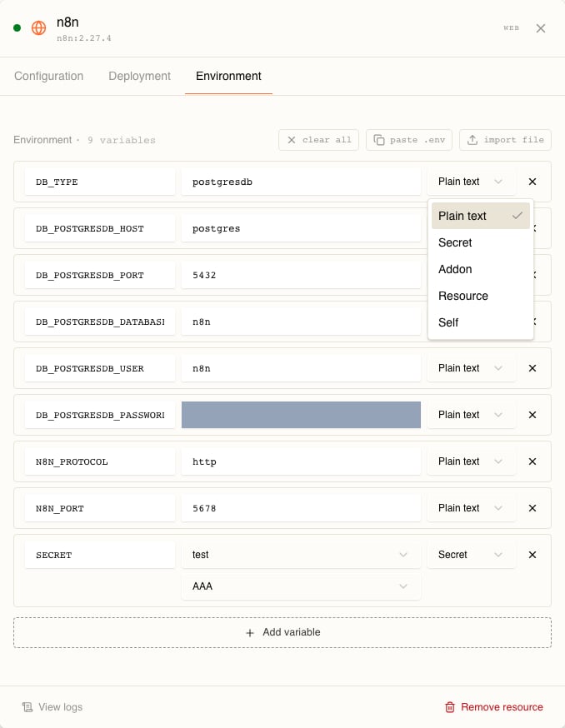Click the database value field containing n8n
This screenshot has width=565, height=728.
pyautogui.click(x=301, y=322)
